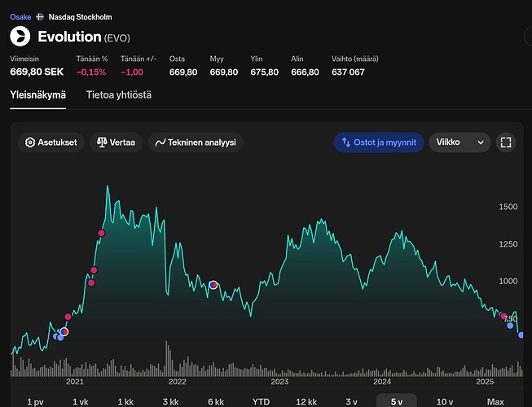Viewport: 532px width, 407px height.
Task: Select the 6 kk time range
Action: [216, 402]
